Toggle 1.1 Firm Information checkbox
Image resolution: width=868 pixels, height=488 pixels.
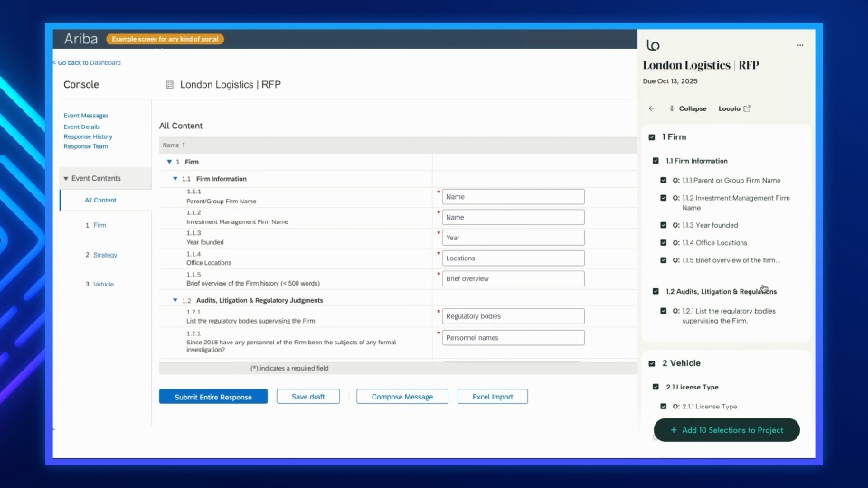coord(656,161)
